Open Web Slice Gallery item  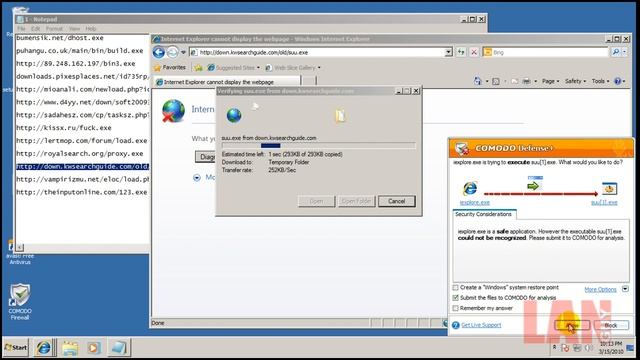(293, 68)
